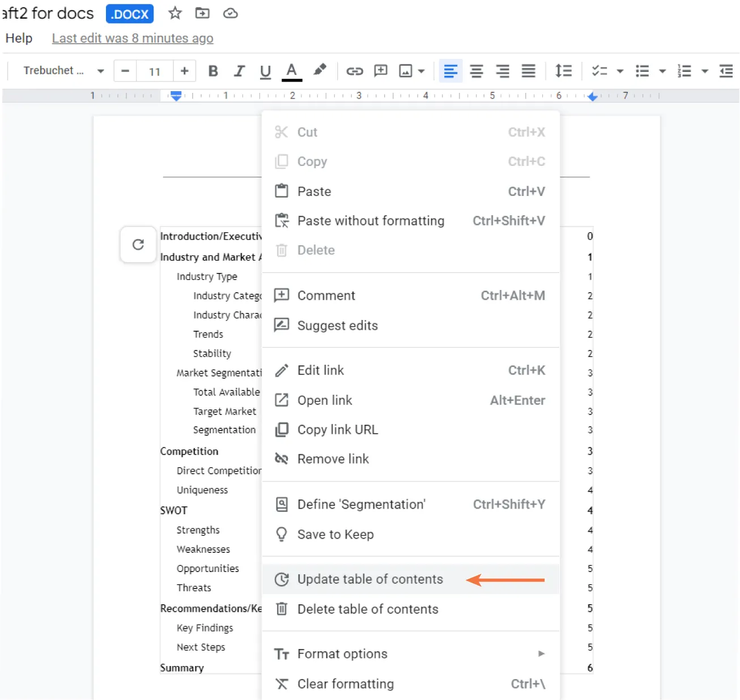This screenshot has width=740, height=700.
Task: Open the Insert image tool
Action: click(405, 71)
